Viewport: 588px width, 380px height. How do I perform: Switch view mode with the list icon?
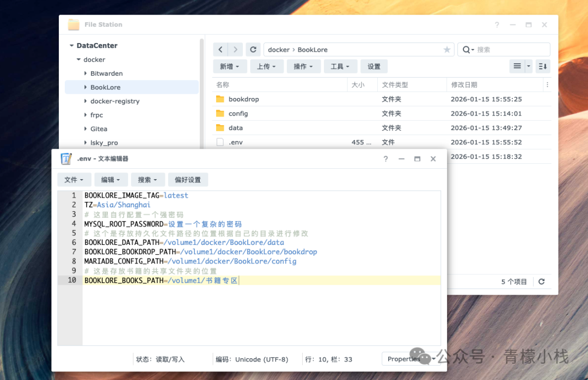point(516,66)
